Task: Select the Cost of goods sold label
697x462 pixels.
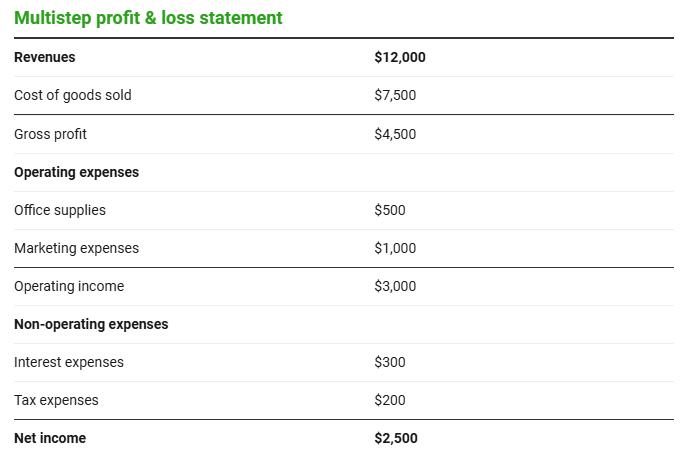Action: tap(73, 95)
